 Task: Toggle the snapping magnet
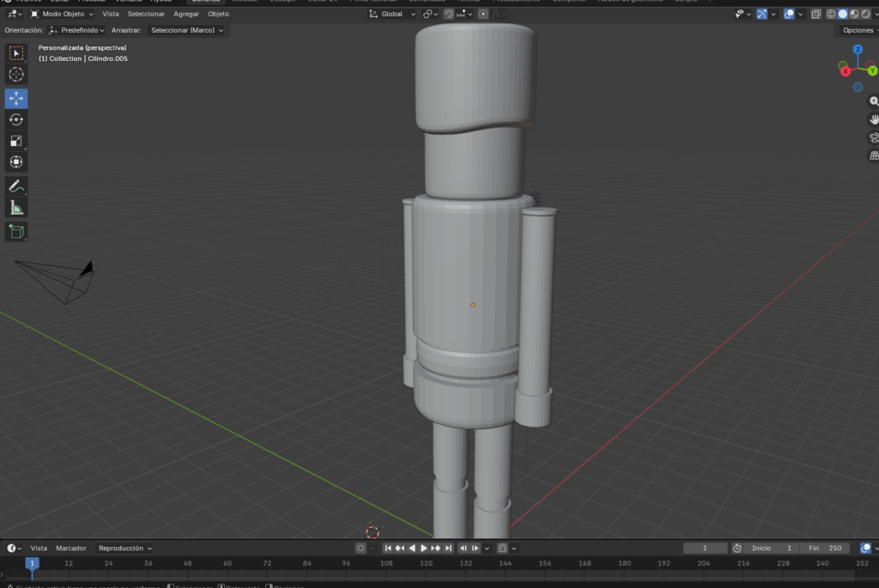pyautogui.click(x=448, y=15)
